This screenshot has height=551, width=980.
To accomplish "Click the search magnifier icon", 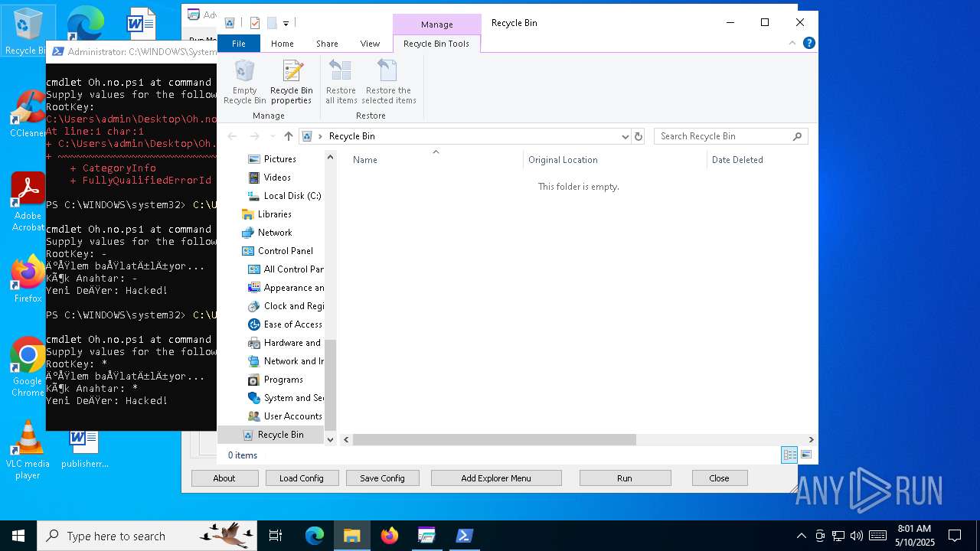I will point(797,136).
